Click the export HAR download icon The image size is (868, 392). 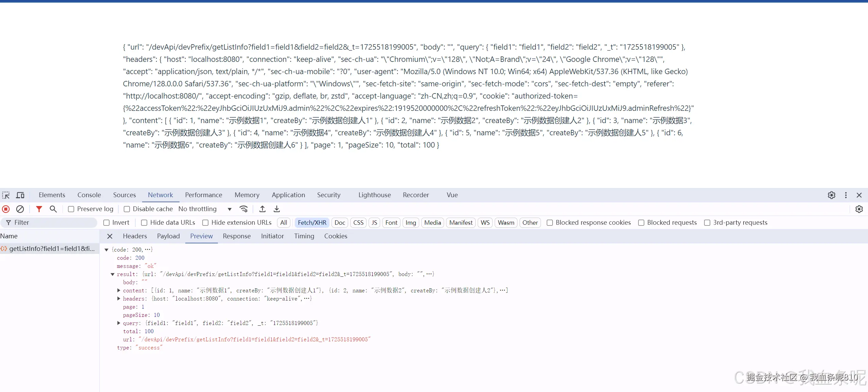277,209
